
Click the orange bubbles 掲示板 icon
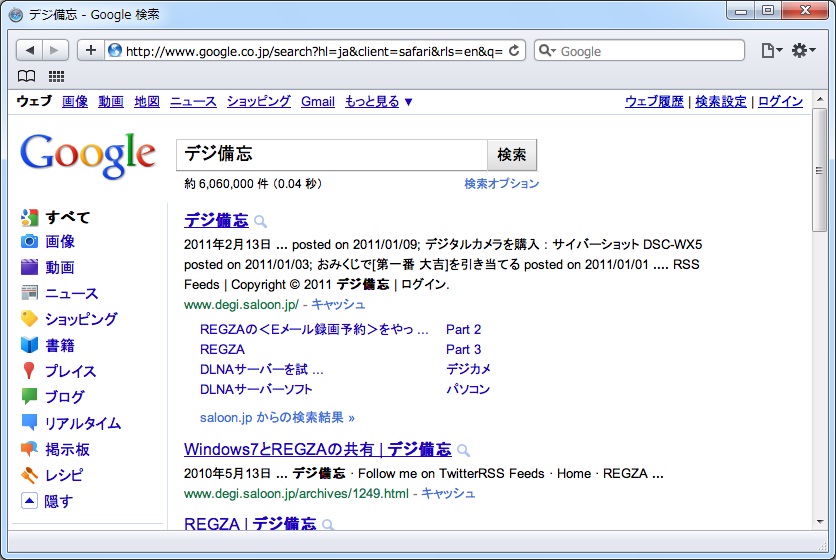coord(30,449)
